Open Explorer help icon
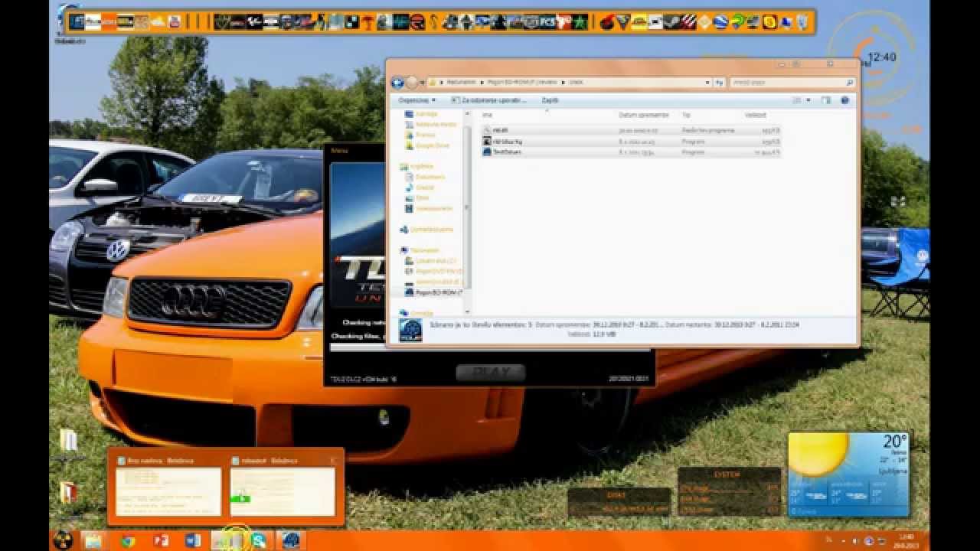 [845, 100]
